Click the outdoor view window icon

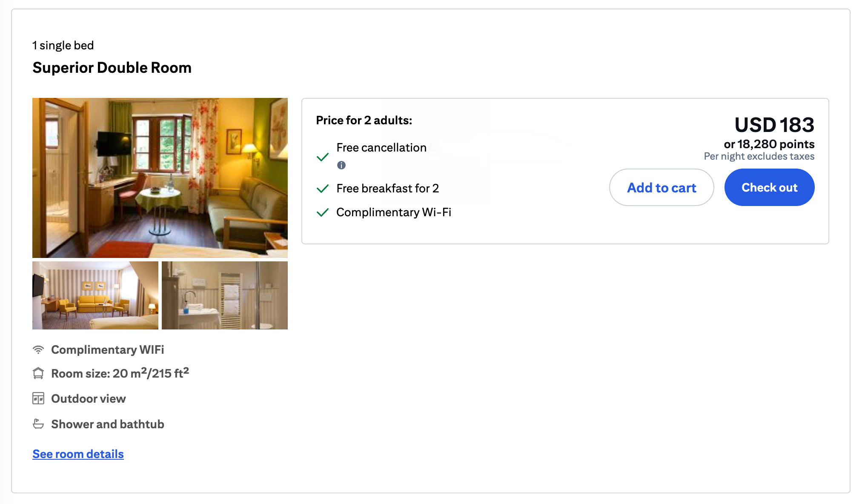pyautogui.click(x=39, y=398)
